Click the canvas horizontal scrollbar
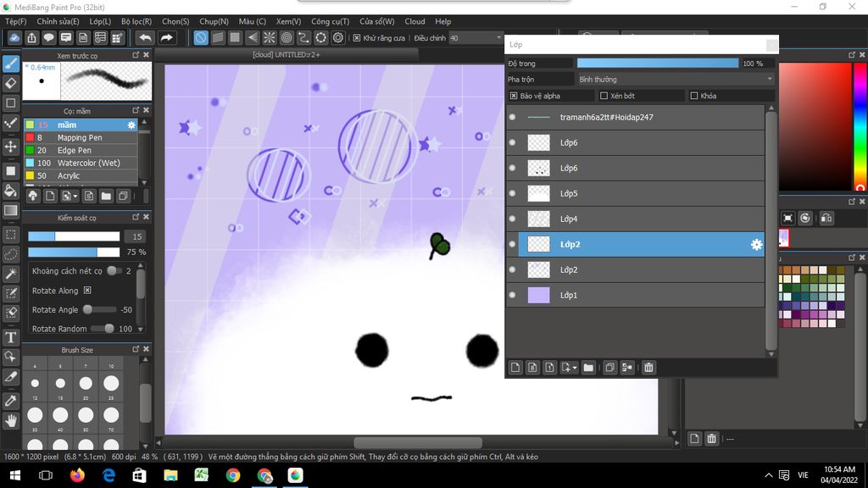The width and height of the screenshot is (868, 488). (417, 442)
